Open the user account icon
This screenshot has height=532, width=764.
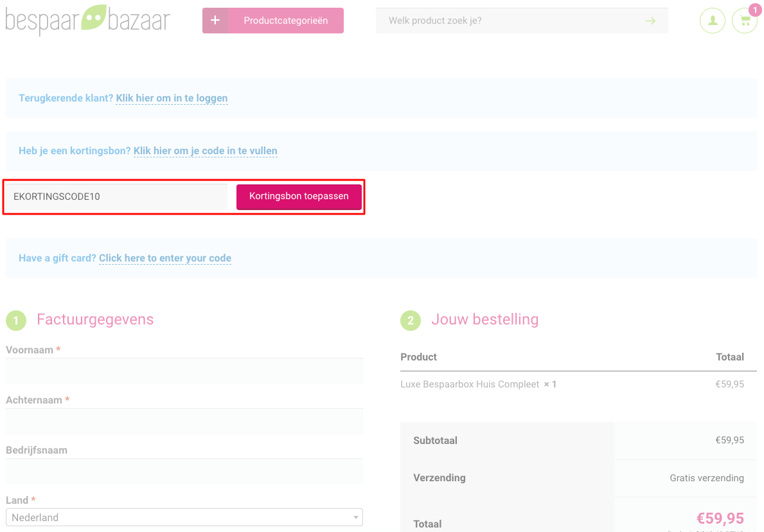click(713, 21)
